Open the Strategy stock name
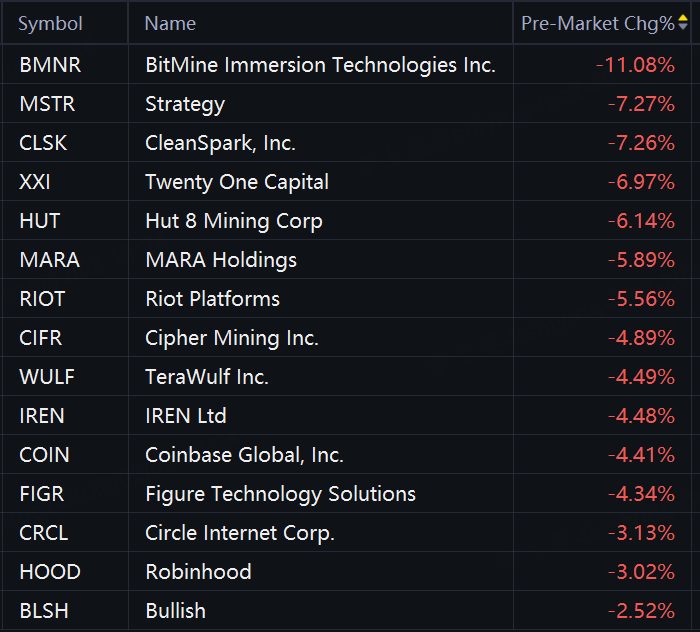The height and width of the screenshot is (632, 700). click(x=185, y=104)
